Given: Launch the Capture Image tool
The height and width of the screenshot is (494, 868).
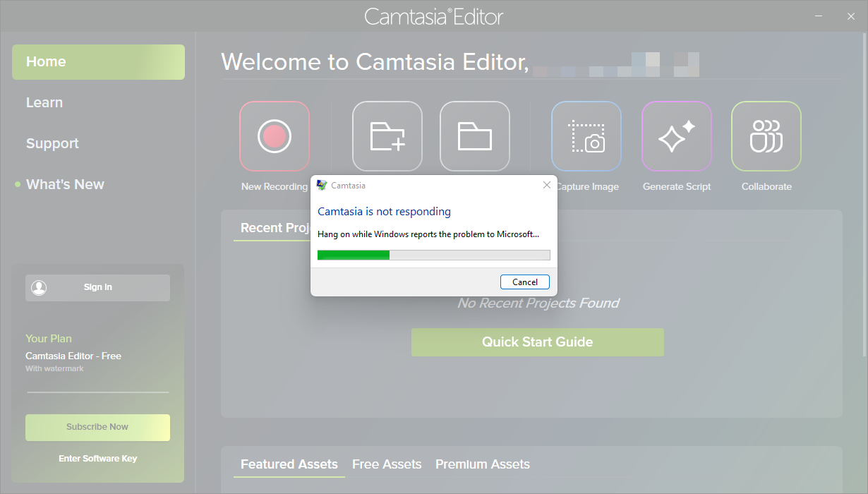Looking at the screenshot, I should 586,136.
